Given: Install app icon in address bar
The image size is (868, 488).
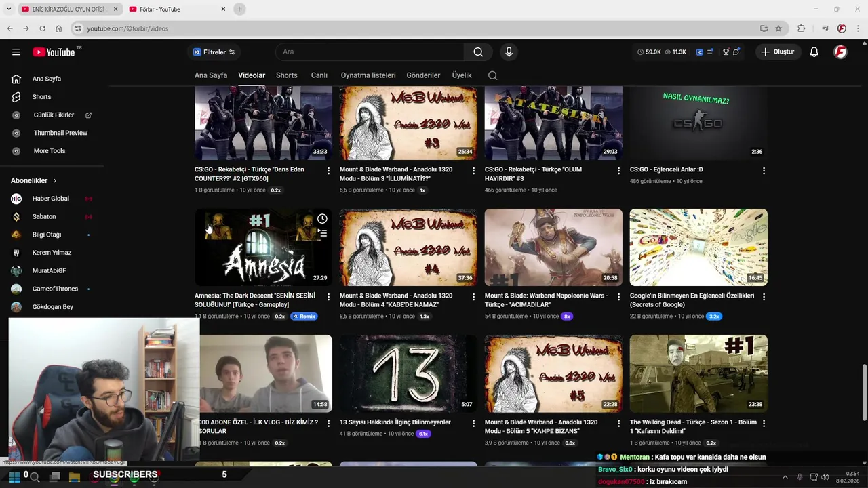Looking at the screenshot, I should pos(764,28).
